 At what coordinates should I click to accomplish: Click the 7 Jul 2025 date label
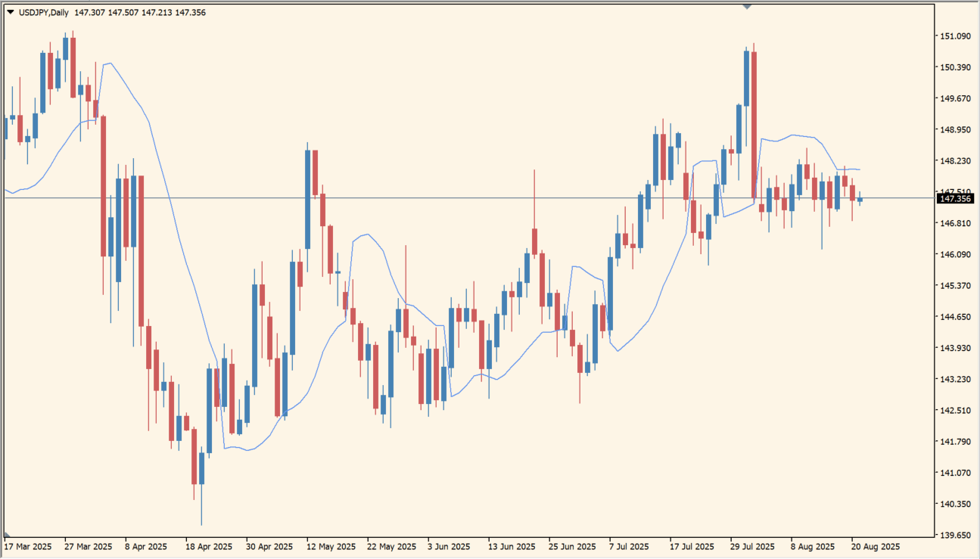tap(629, 546)
